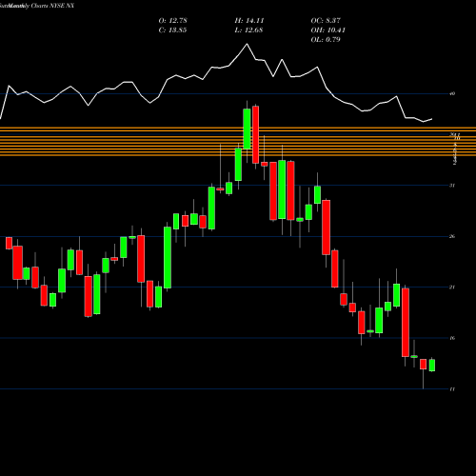Select the 'OH: 10.41' reading

point(328,30)
